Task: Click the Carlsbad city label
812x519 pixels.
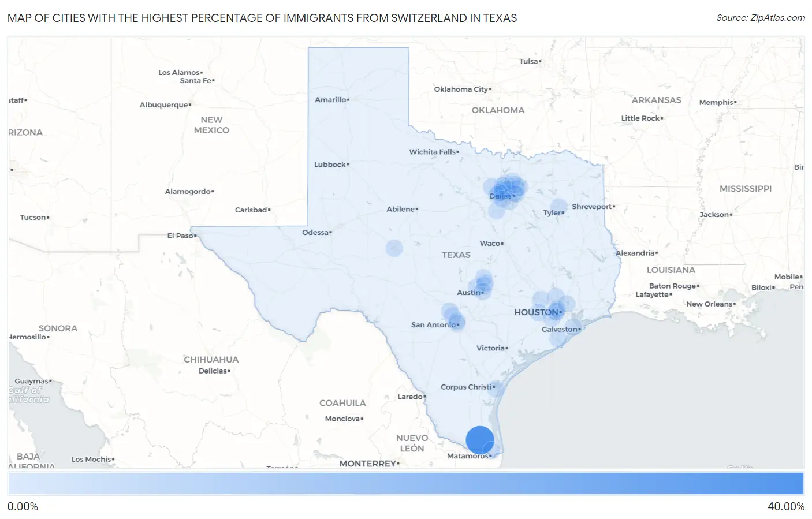Action: (251, 210)
